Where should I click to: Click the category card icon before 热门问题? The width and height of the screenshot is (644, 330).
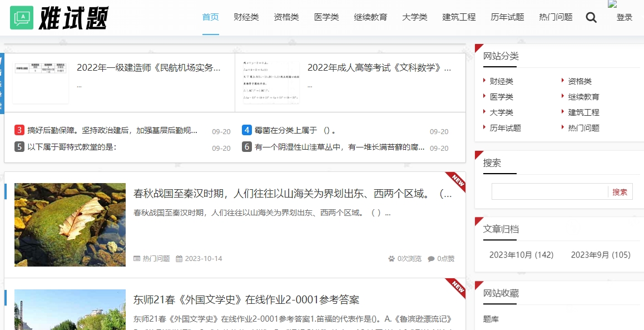[x=136, y=258]
